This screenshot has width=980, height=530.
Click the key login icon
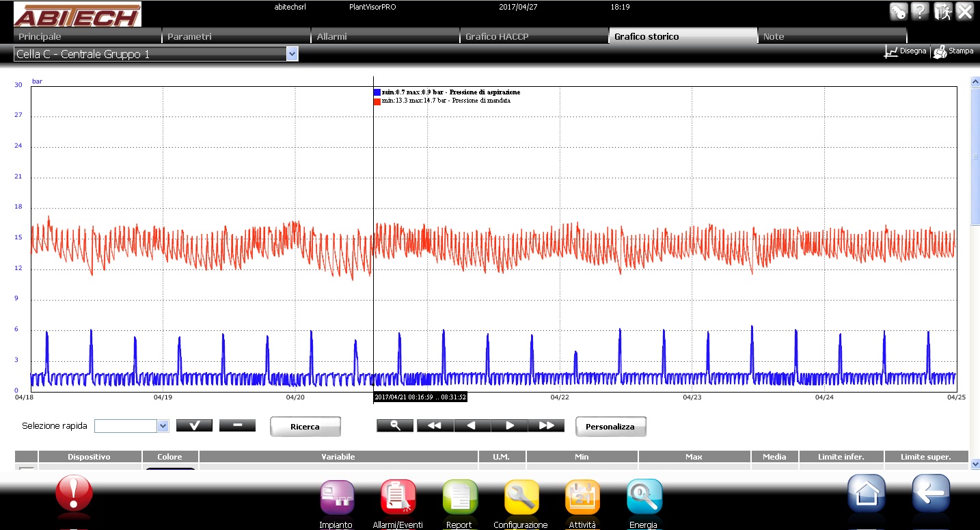(898, 11)
